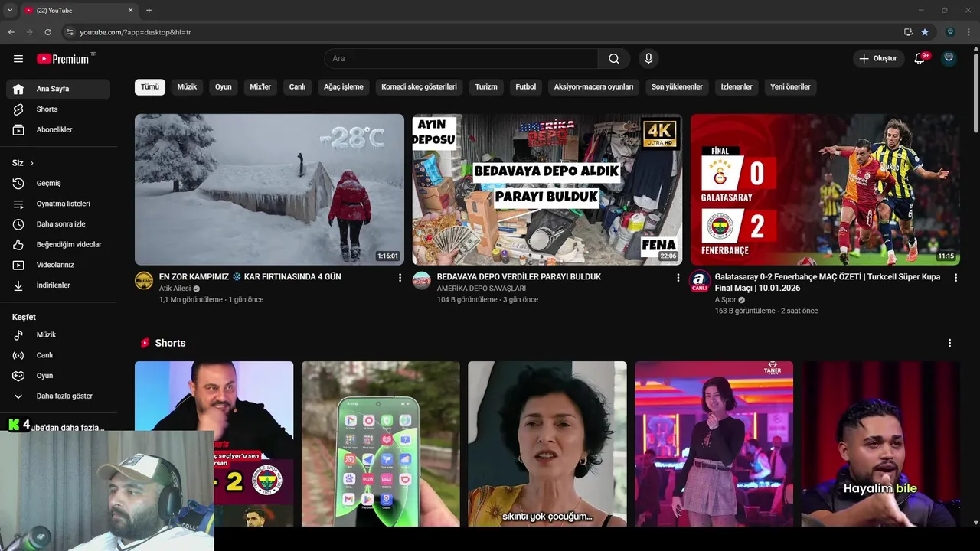Select the Ağaç işleme chip
The width and height of the screenshot is (980, 551).
click(344, 87)
